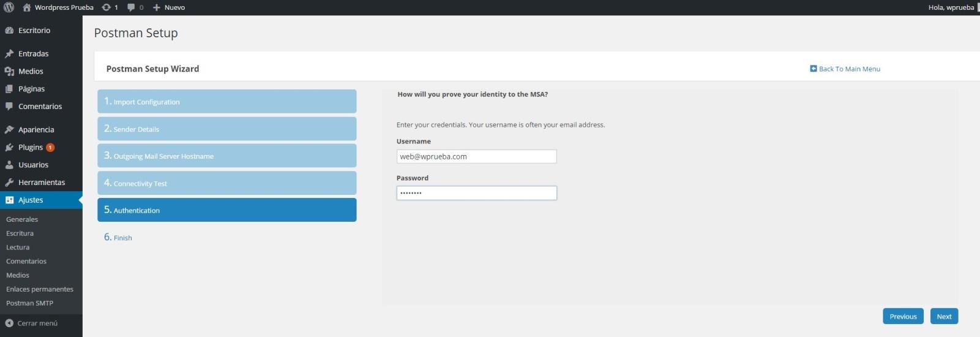Click the Wordpress Prueba site name
Image resolution: width=980 pixels, height=337 pixels.
pyautogui.click(x=64, y=7)
